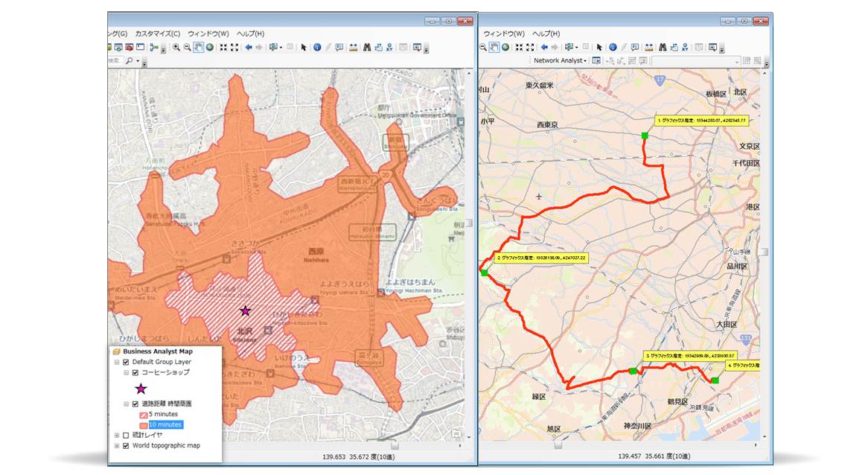Click Full Extent globe in left window

coord(210,47)
